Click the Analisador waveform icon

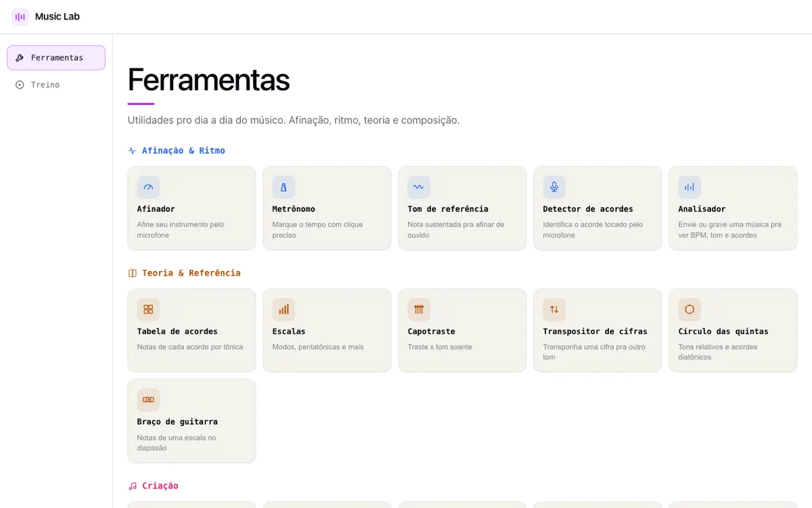click(690, 187)
